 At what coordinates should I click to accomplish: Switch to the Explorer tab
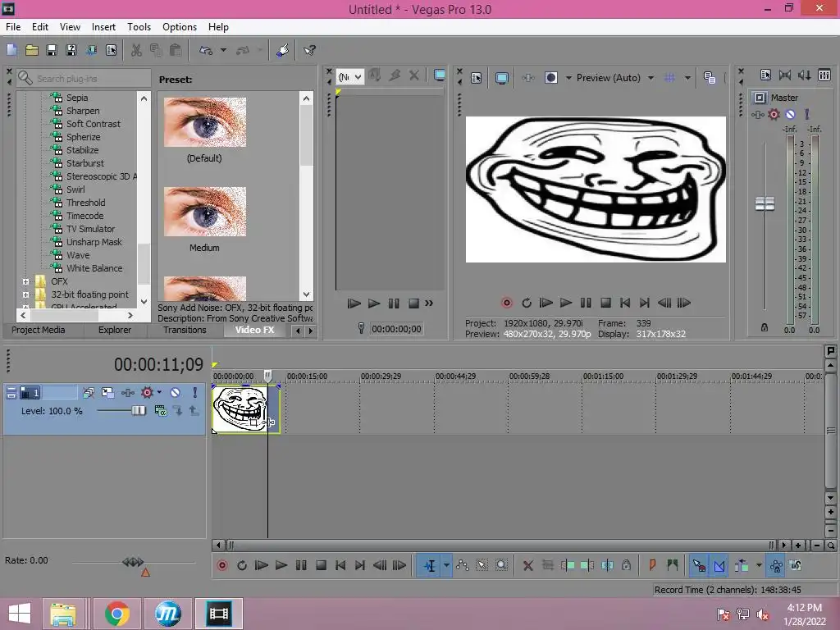coord(115,330)
